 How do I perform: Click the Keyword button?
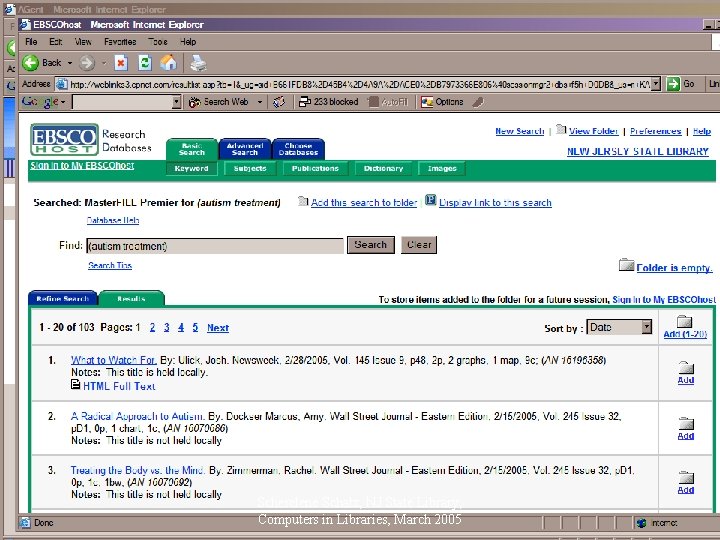[191, 169]
